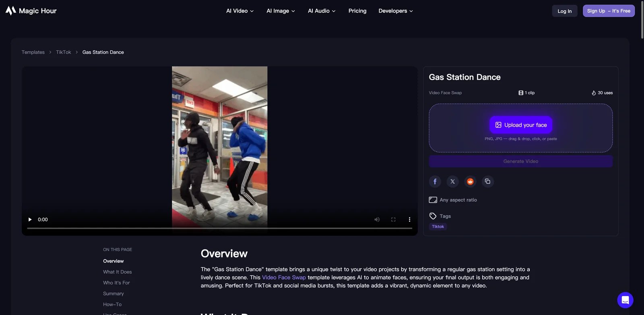Click the Generate Video button
Screen dimensions: 644x315
(521, 161)
